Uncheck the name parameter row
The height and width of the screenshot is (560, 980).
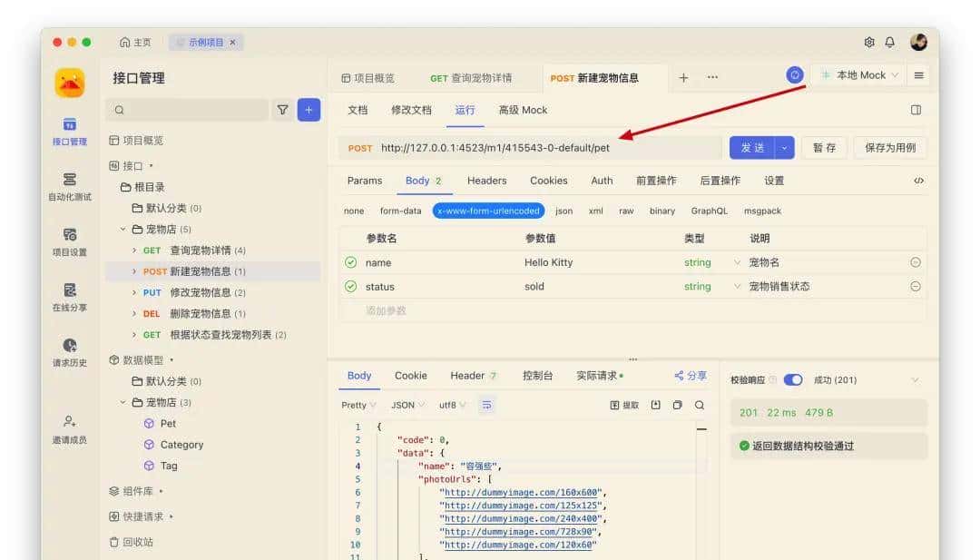click(352, 262)
